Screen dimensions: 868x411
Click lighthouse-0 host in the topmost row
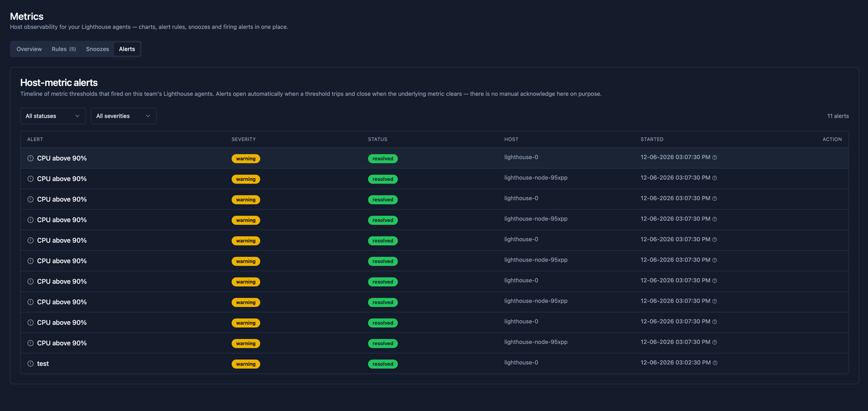(521, 157)
